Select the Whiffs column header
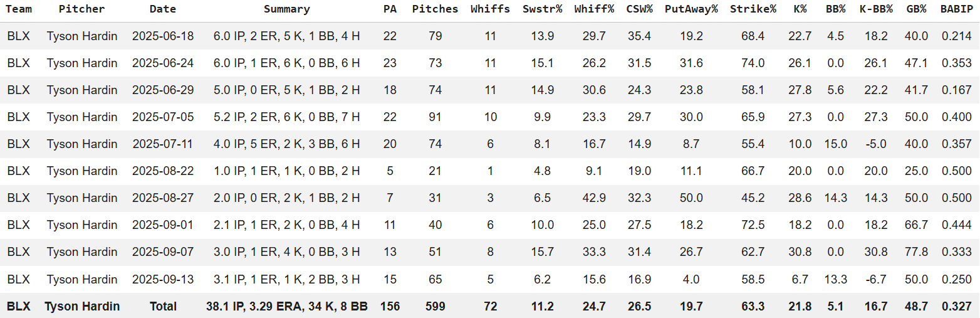 coord(490,9)
